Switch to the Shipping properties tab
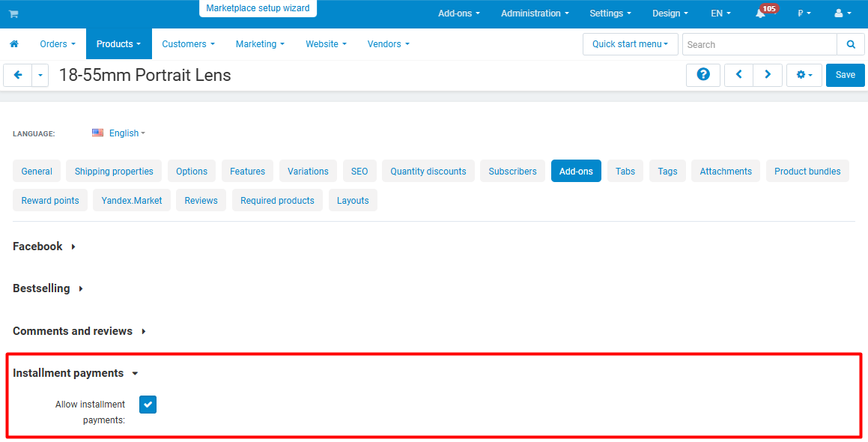 point(114,171)
